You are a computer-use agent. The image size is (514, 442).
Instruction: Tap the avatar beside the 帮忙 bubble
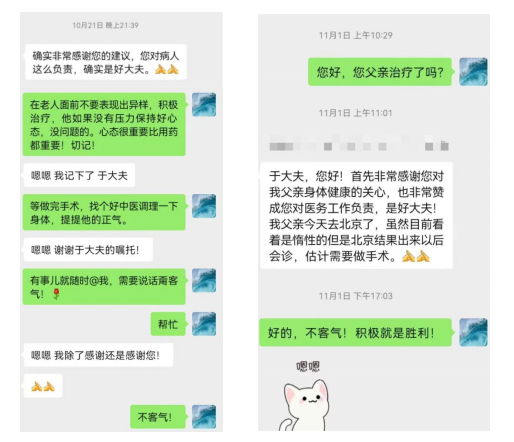pyautogui.click(x=204, y=324)
